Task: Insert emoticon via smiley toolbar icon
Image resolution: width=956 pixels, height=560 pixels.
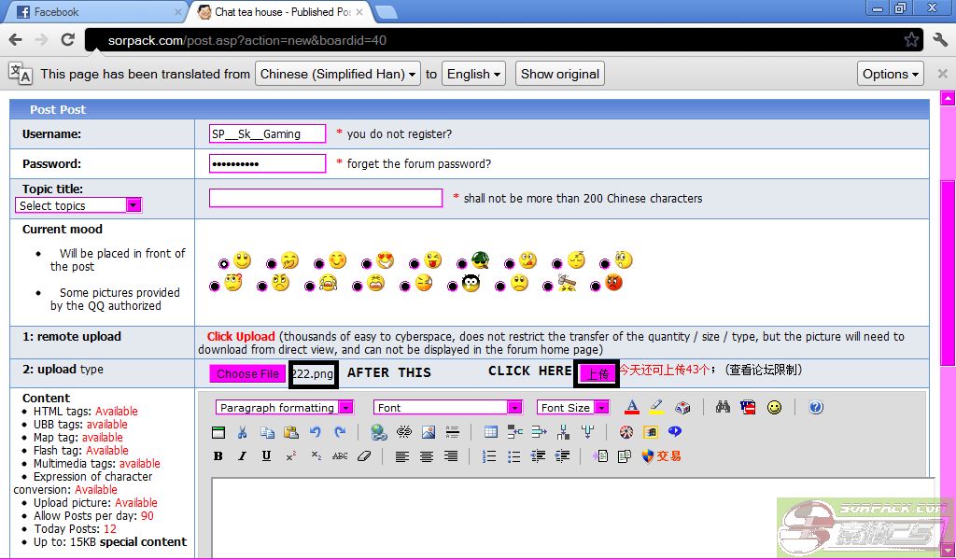Action: [x=774, y=408]
